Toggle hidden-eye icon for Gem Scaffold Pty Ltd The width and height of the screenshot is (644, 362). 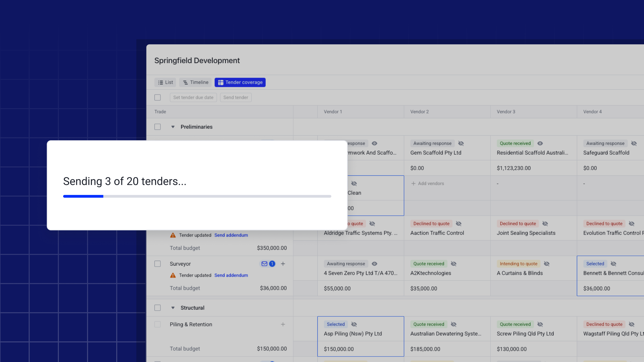tap(461, 143)
